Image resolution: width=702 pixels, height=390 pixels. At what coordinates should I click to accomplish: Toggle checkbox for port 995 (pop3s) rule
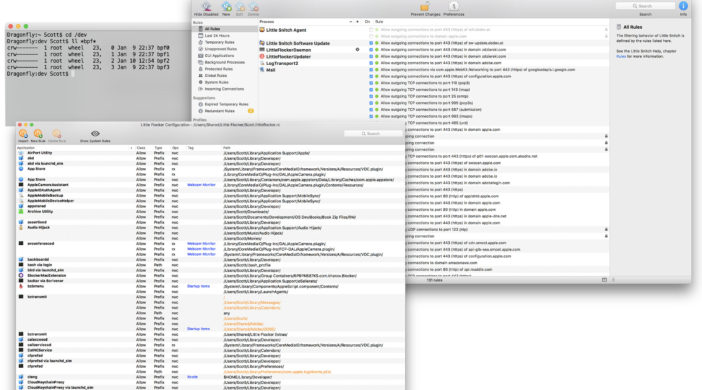point(371,103)
